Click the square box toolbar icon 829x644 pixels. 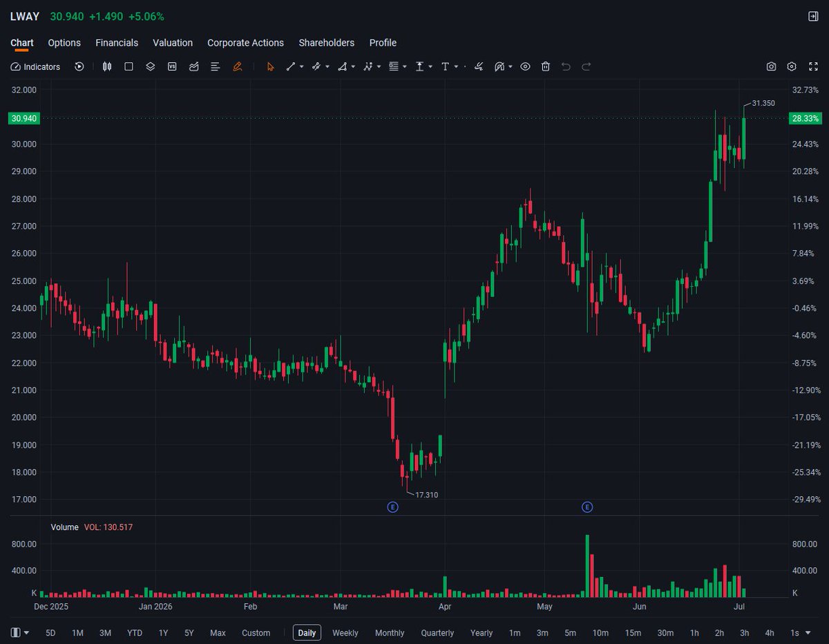(x=128, y=66)
